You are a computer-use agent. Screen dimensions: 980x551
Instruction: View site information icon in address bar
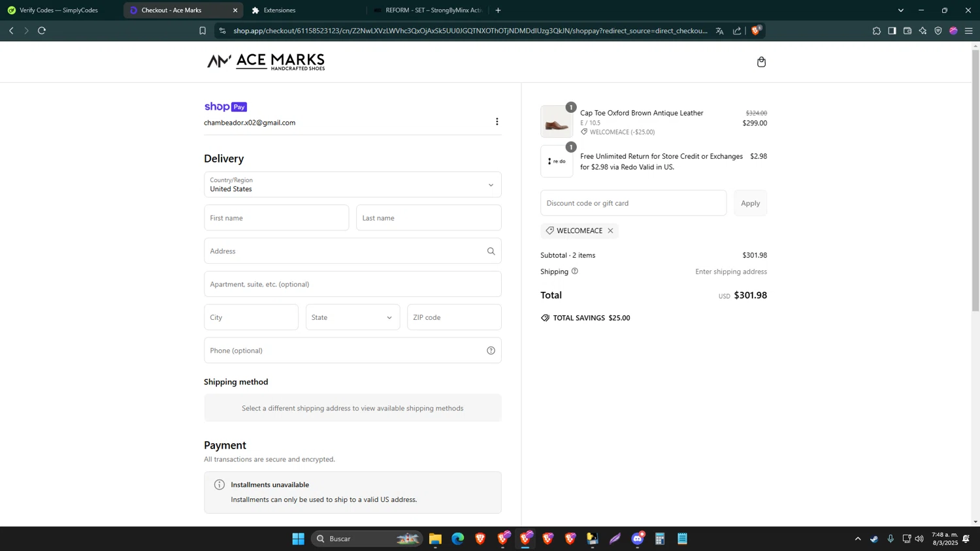(x=223, y=31)
